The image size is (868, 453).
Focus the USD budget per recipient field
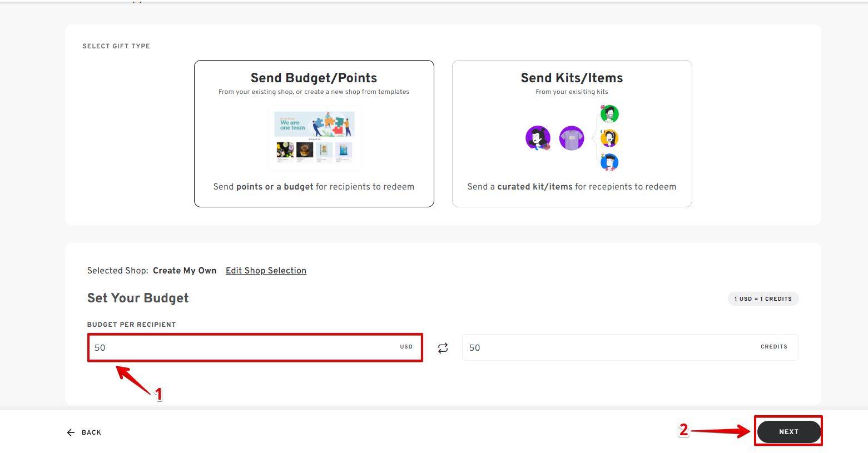coord(255,347)
